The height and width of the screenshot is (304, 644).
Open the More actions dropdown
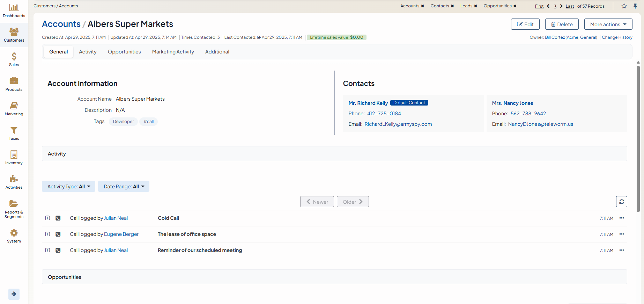(608, 24)
